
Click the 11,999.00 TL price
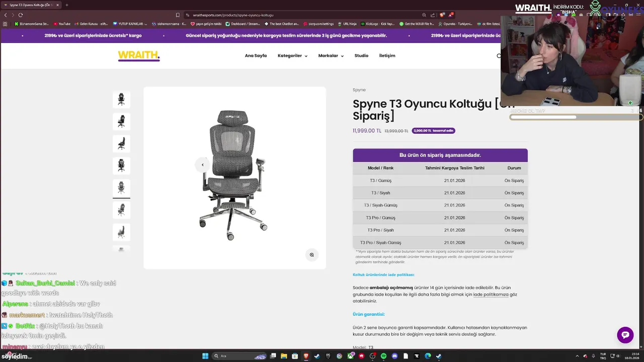pyautogui.click(x=367, y=131)
